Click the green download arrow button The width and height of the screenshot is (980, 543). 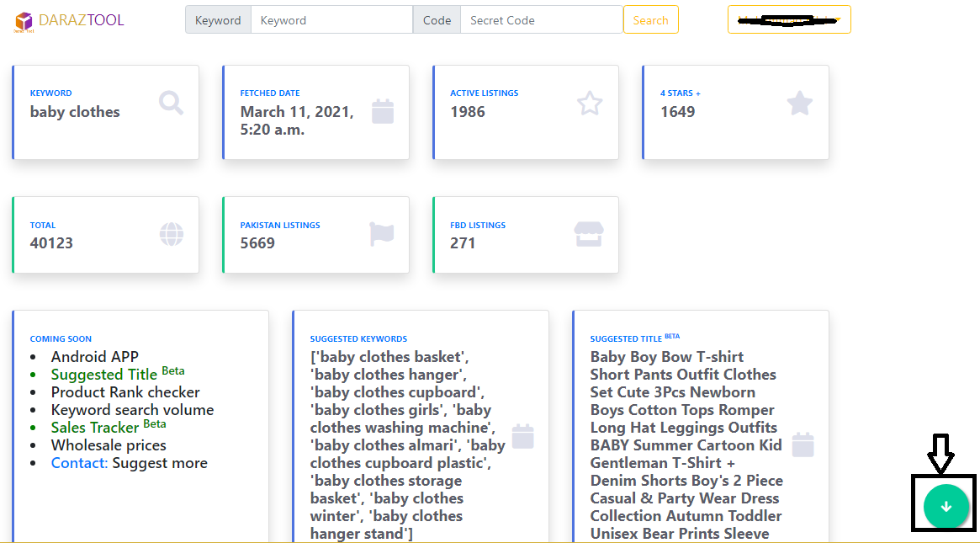tap(944, 506)
